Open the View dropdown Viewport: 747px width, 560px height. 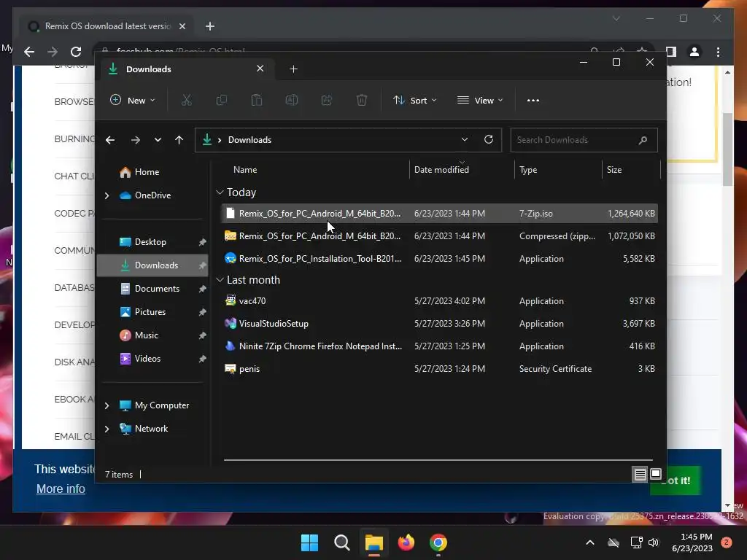(x=480, y=101)
